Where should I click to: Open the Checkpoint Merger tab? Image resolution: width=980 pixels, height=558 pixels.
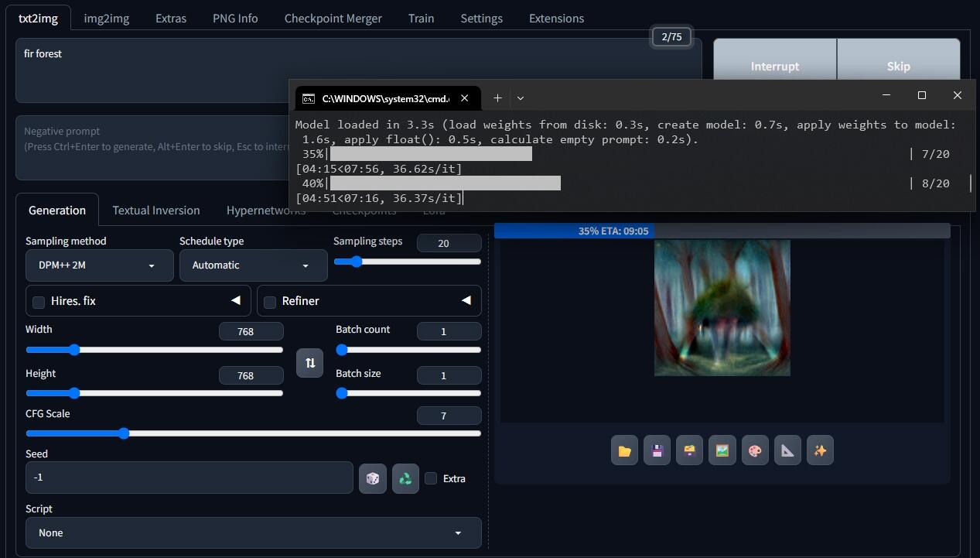(333, 18)
